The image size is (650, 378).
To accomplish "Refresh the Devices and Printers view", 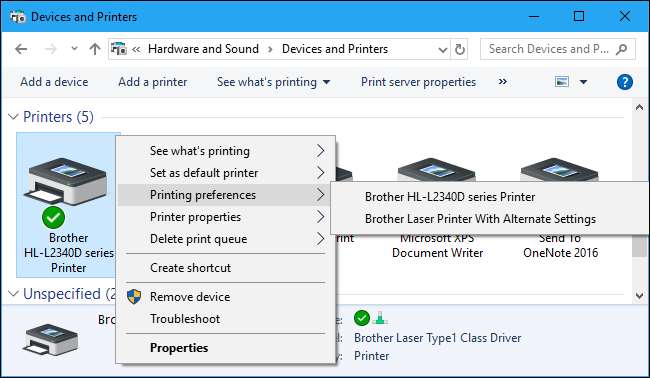I will pos(460,49).
